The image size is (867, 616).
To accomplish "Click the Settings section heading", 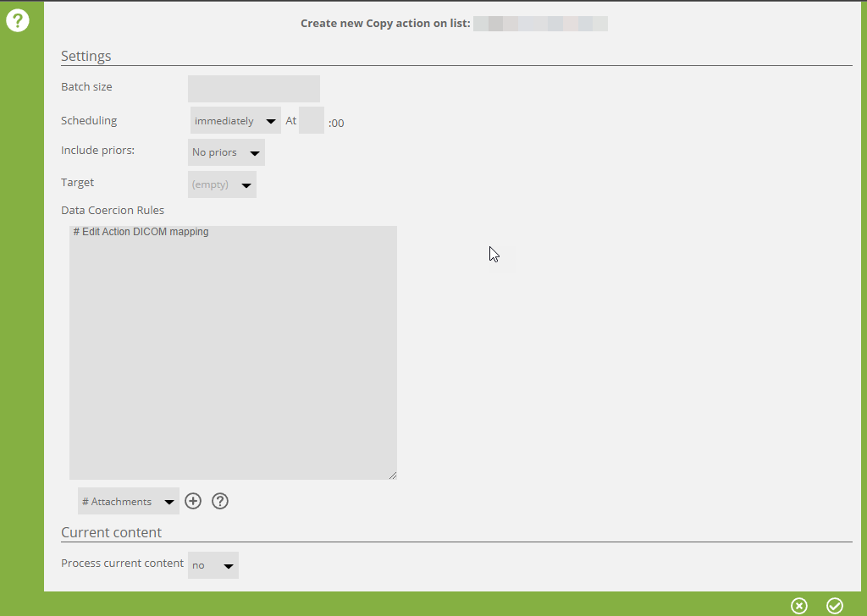I will point(86,57).
